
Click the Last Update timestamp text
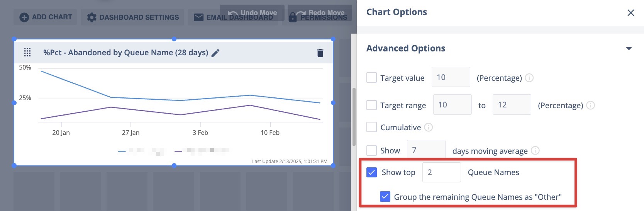tap(290, 162)
